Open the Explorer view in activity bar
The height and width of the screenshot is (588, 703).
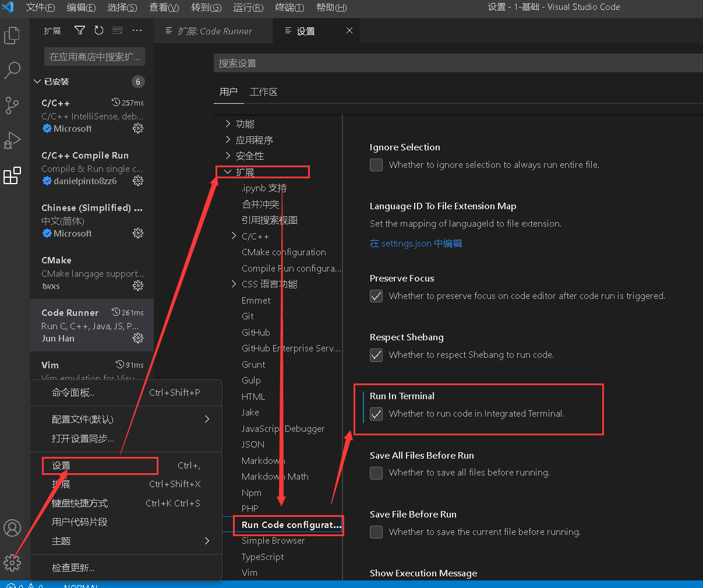tap(12, 36)
